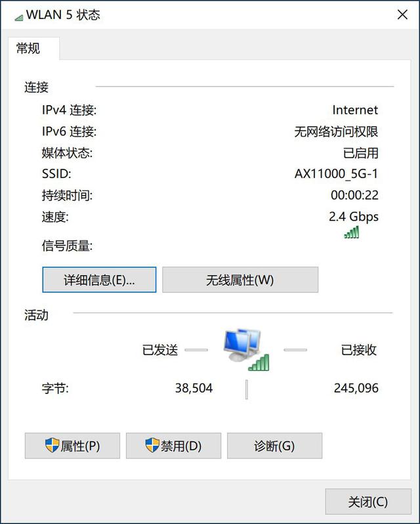Open 无线属性(W) wireless properties
Viewport: 420px width, 524px height.
point(240,280)
